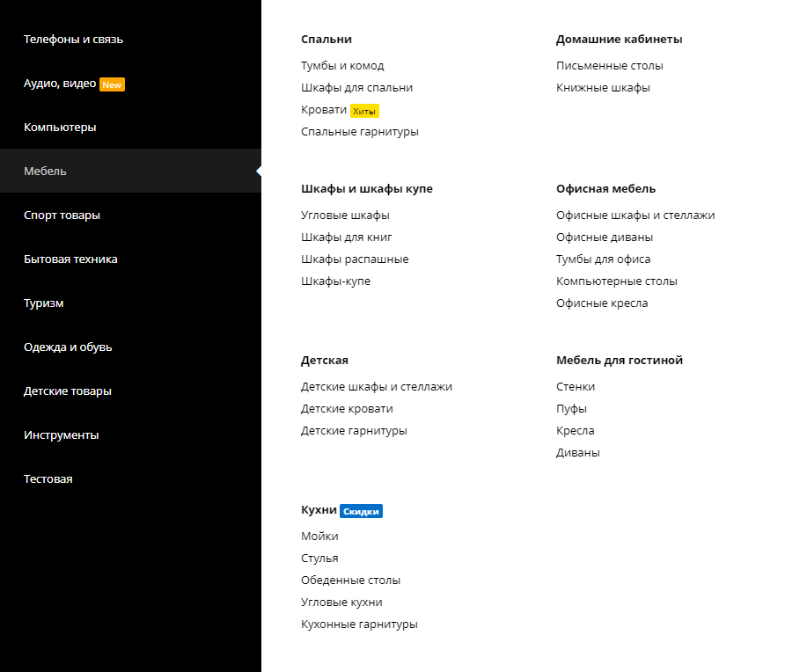The height and width of the screenshot is (672, 785).
Task: Open Офисные кресла subcategory
Action: [x=602, y=303]
